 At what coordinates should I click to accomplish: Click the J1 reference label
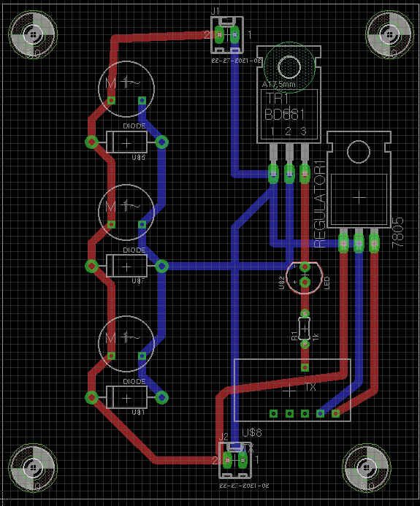[x=215, y=12]
